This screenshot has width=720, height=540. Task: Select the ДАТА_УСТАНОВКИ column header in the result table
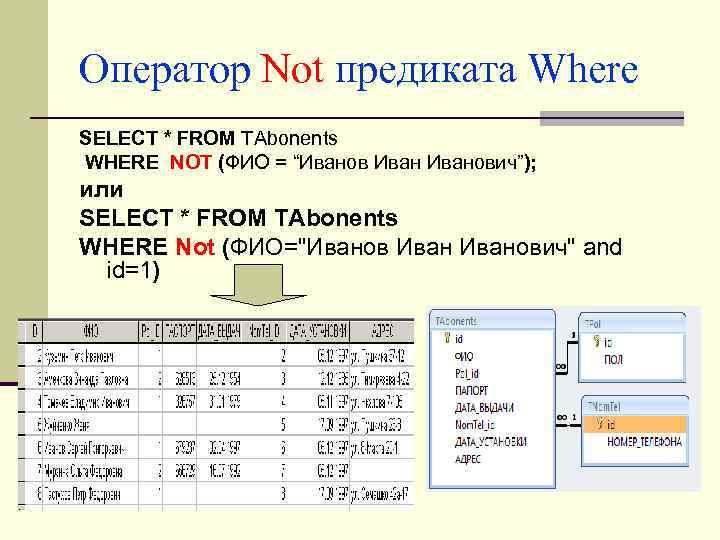[x=318, y=331]
